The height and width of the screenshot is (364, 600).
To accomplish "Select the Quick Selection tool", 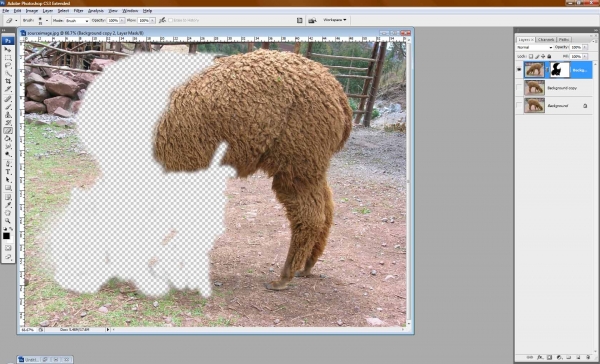I will tap(8, 73).
